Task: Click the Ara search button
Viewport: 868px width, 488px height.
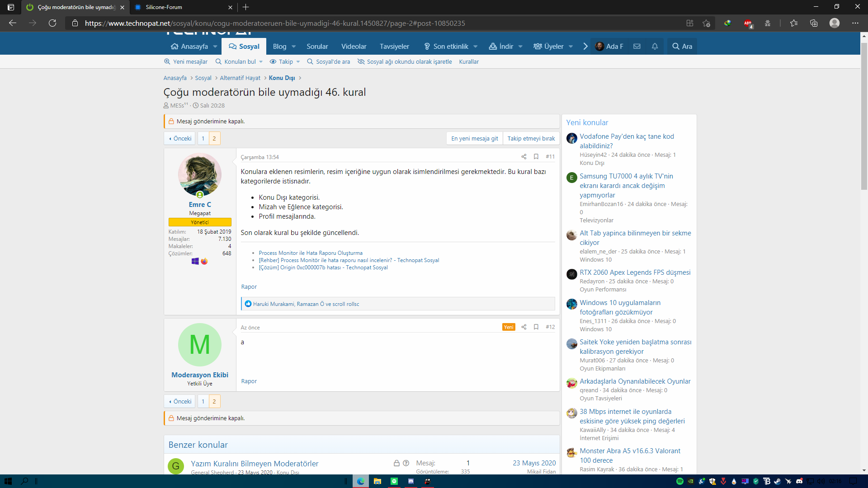Action: (x=682, y=46)
